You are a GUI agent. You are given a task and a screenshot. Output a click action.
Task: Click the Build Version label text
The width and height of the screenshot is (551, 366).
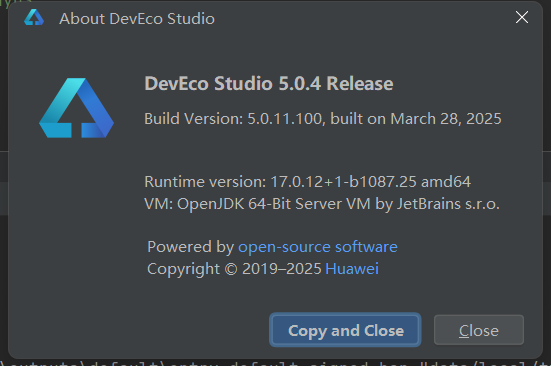194,119
